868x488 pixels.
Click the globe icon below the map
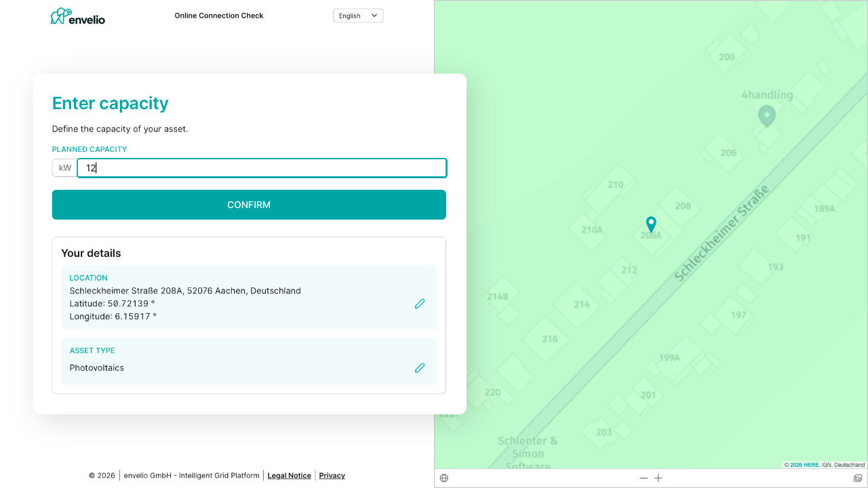[x=444, y=478]
